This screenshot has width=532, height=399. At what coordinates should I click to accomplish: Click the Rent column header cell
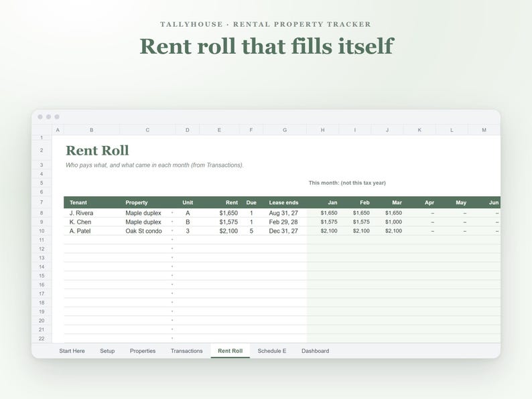[220, 202]
